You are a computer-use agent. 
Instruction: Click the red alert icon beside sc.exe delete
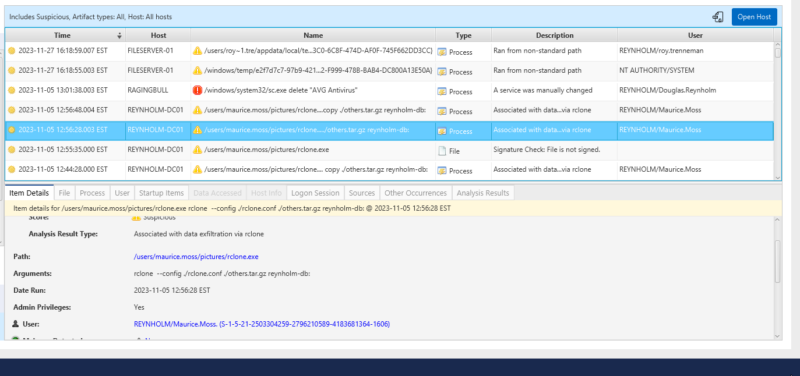click(x=197, y=90)
